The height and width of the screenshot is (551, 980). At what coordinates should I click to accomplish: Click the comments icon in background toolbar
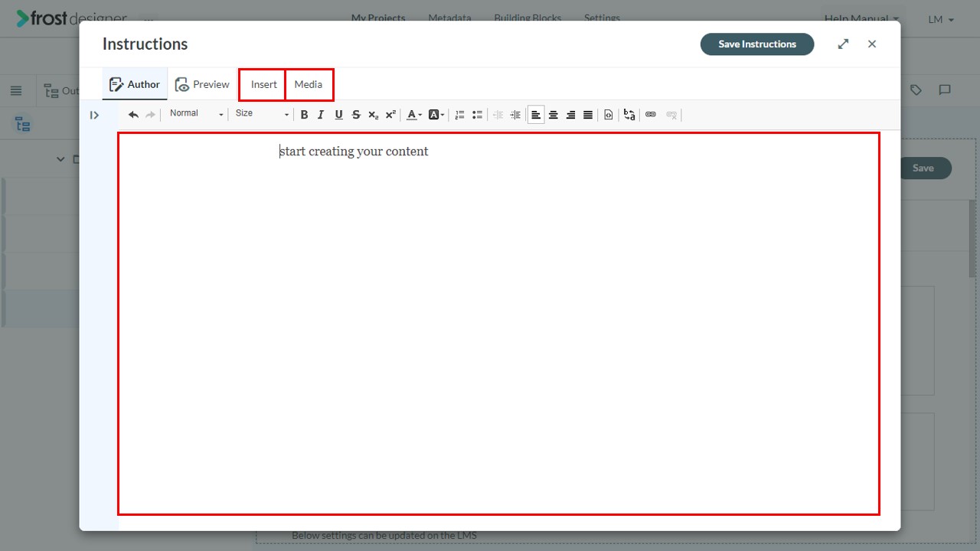945,90
